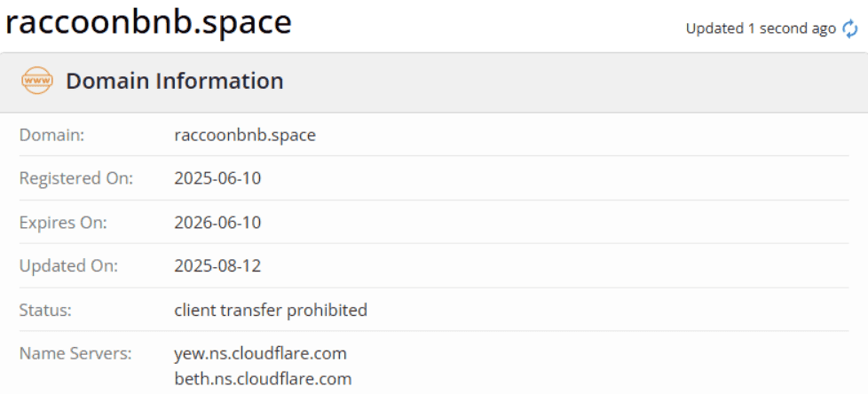
Task: Select the raccoonbnb.space domain value in table
Action: 245,135
